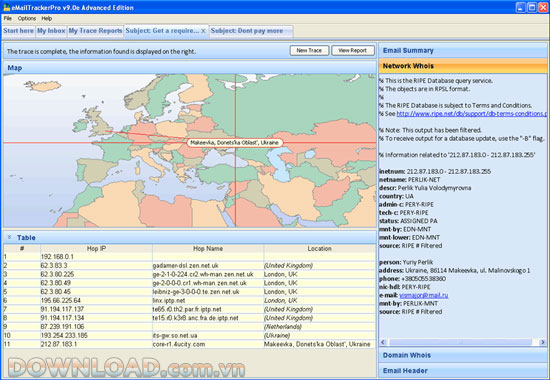
Task: Click the Makeevka location label on map
Action: [x=234, y=143]
